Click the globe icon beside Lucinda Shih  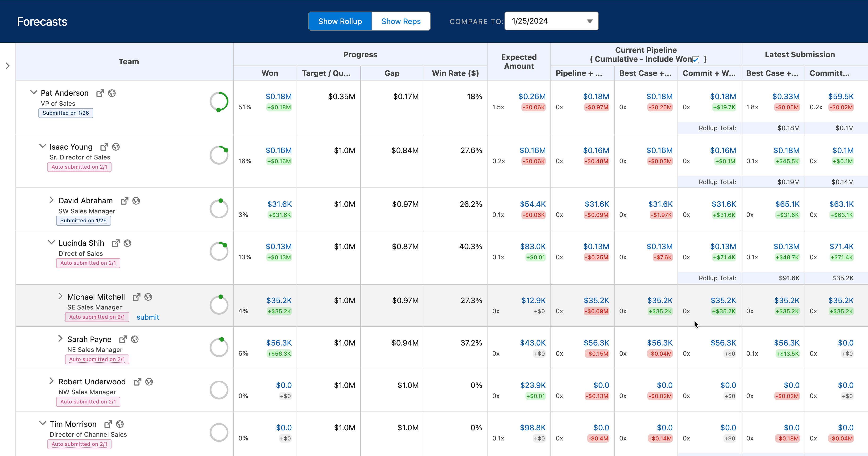127,243
